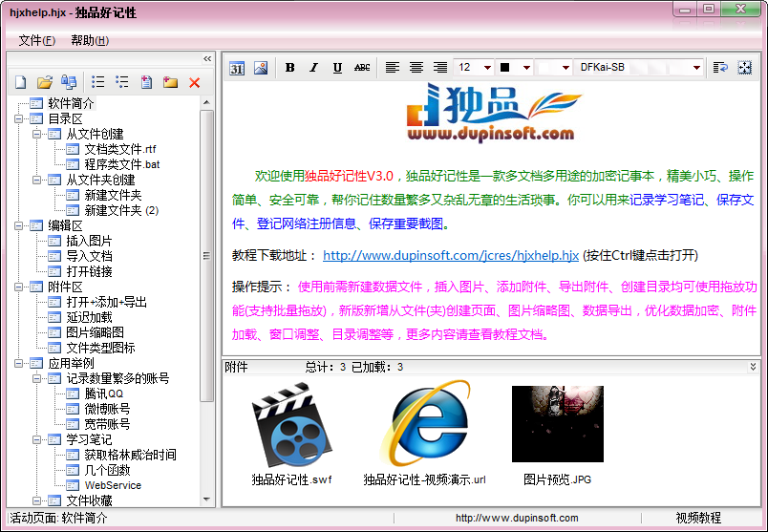This screenshot has width=768, height=532.
Task: Select the 图片预览.JPG attachment thumbnail
Action: [x=558, y=423]
